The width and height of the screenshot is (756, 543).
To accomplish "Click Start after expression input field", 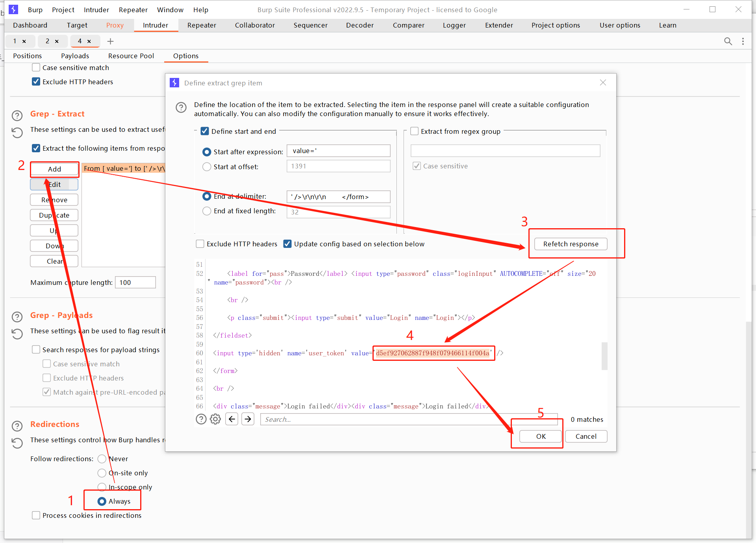I will pos(338,151).
